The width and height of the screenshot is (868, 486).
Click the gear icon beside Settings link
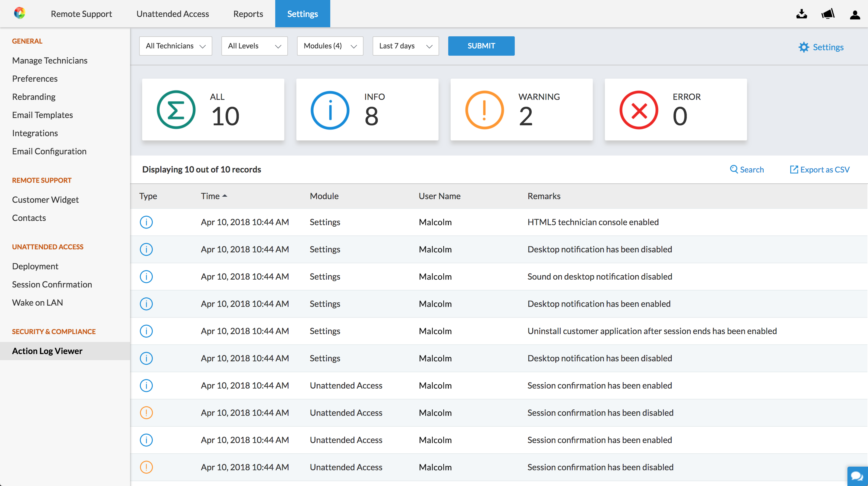click(x=804, y=47)
